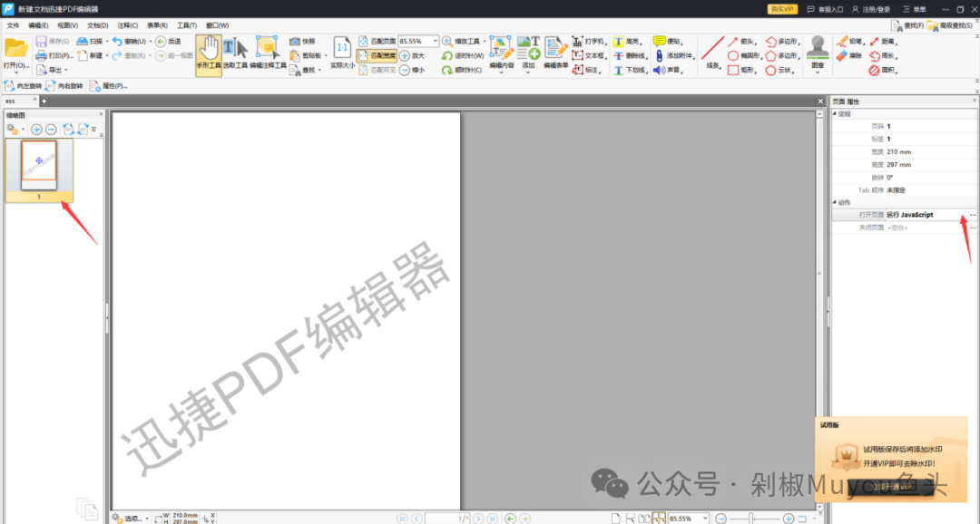The image size is (980, 524).
Task: Open the 工具(T) menu
Action: 187,25
